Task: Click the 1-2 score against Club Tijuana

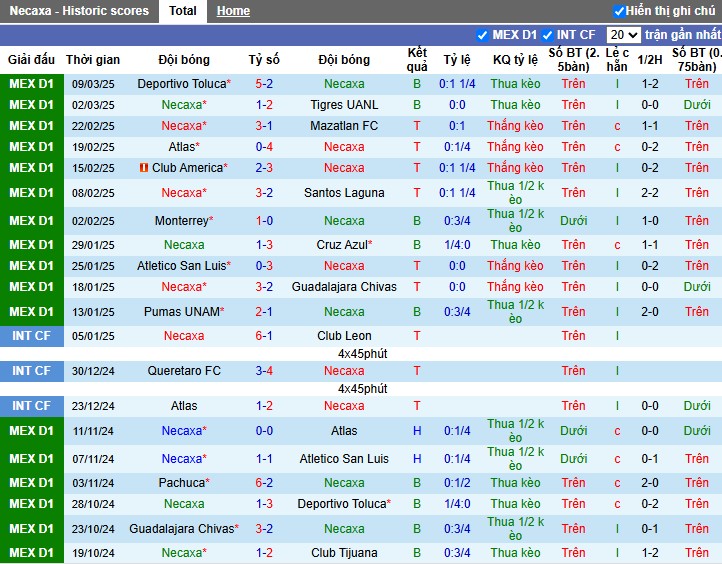Action: [x=264, y=552]
